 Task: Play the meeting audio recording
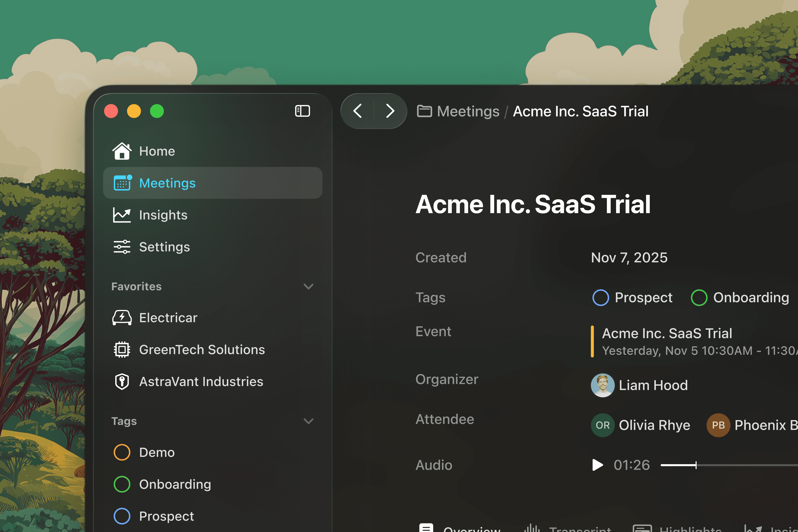click(x=597, y=465)
